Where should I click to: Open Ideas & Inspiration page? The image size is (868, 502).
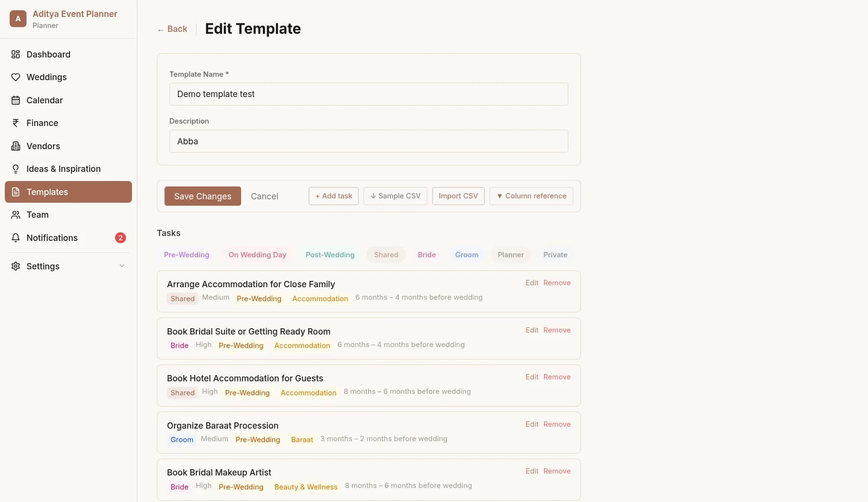[x=68, y=169]
